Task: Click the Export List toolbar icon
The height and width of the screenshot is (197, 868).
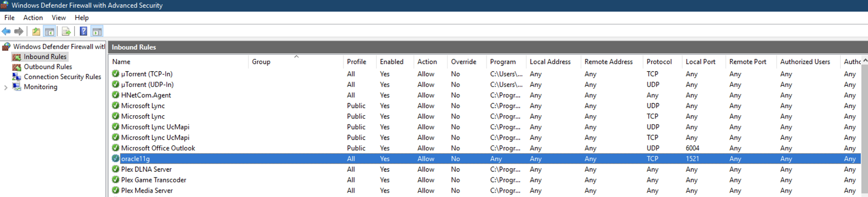Action: pos(66,31)
